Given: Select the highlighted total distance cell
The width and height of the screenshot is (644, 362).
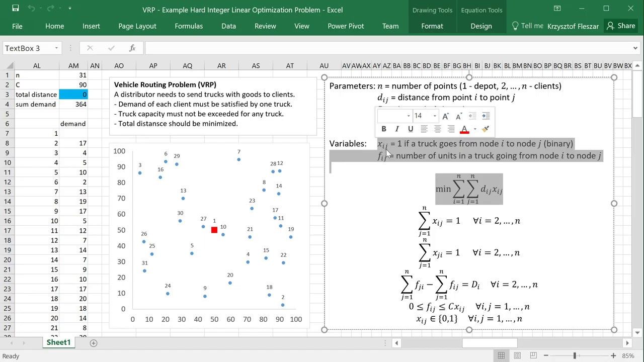Looking at the screenshot, I should click(x=73, y=95).
